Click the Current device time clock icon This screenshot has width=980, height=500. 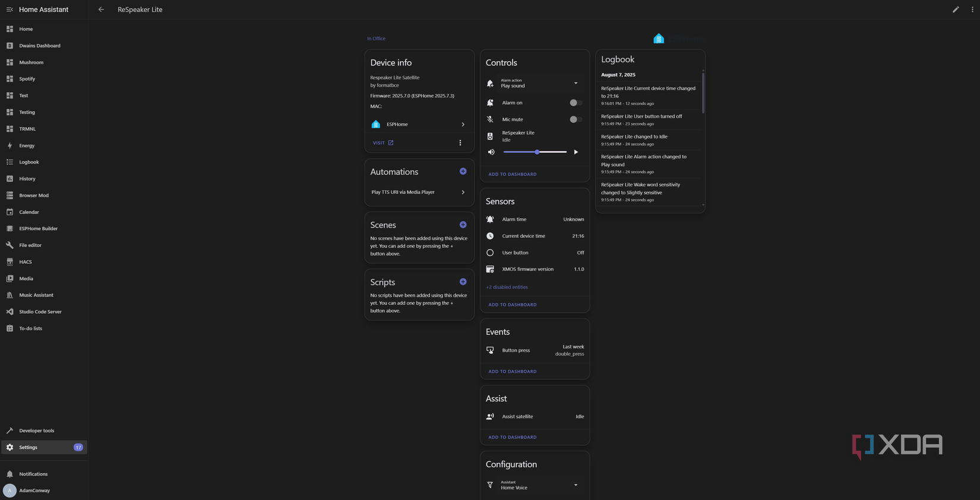490,236
